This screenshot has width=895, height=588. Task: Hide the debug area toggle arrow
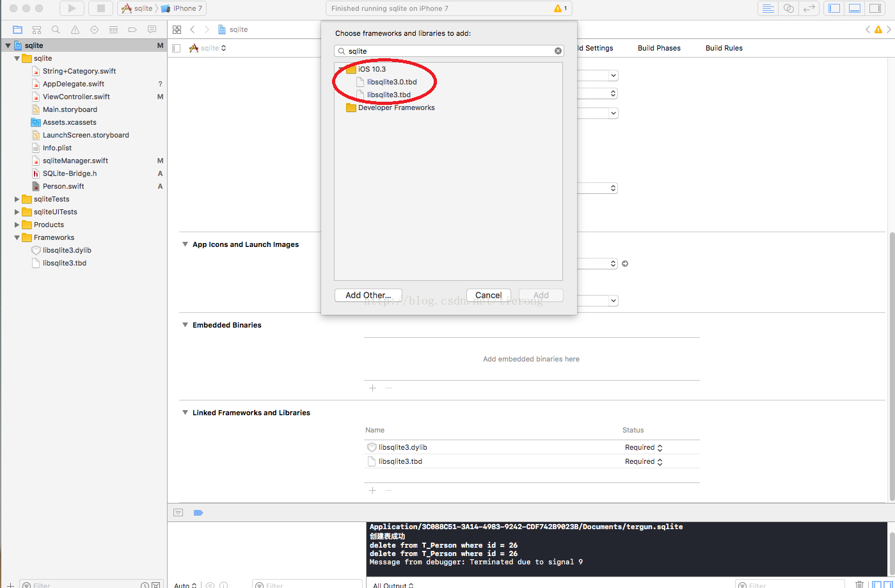point(178,513)
